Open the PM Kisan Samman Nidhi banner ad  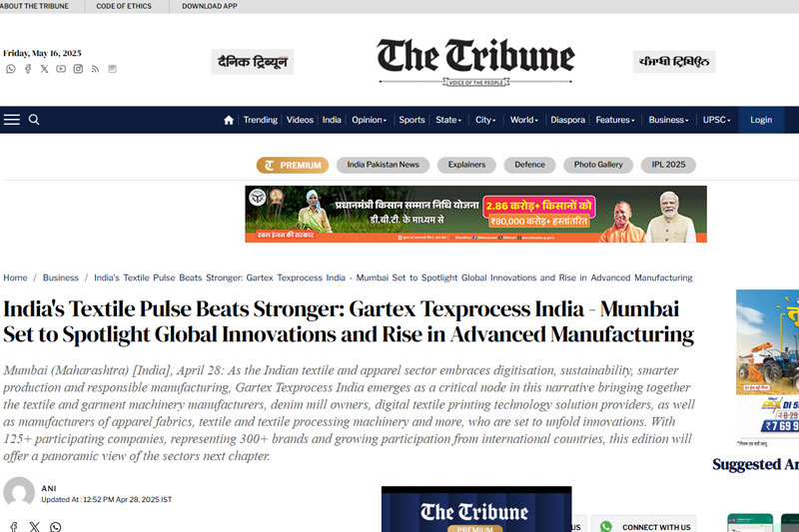coord(475,214)
